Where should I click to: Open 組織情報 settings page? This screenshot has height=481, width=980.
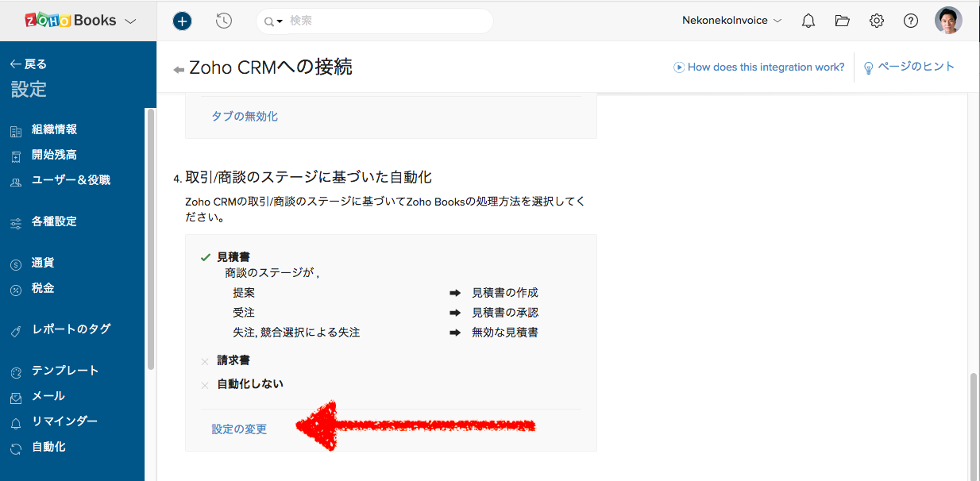tap(54, 129)
